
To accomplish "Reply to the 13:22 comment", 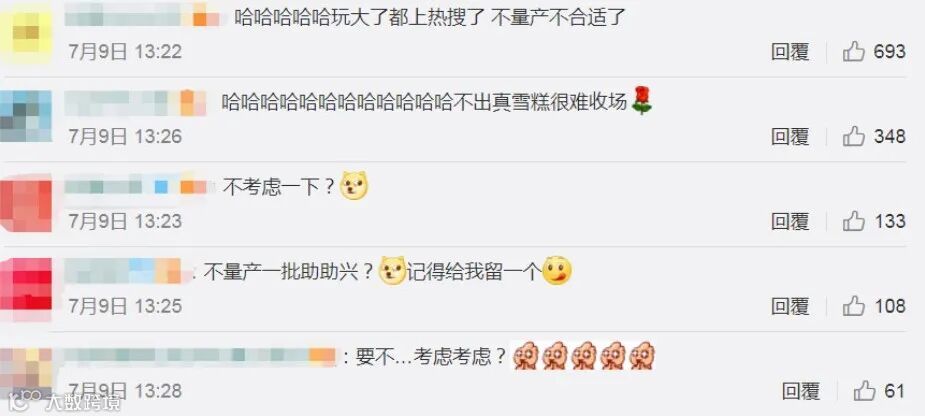I will [790, 52].
